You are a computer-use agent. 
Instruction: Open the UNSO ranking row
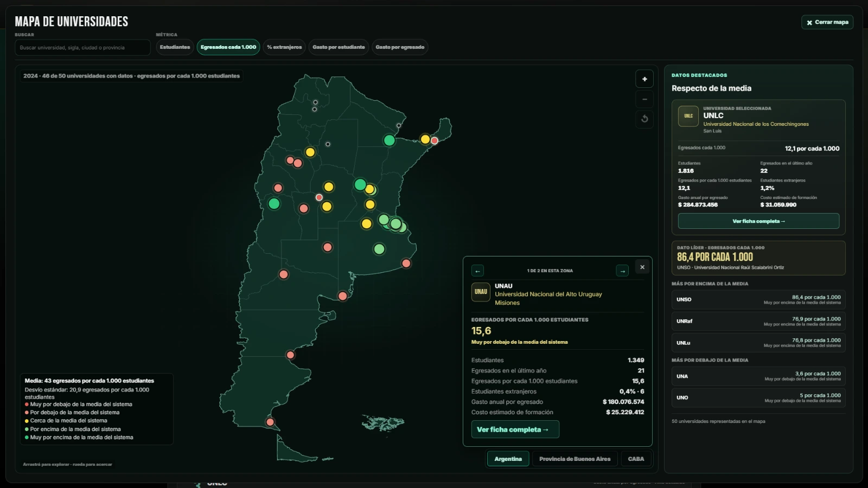click(x=758, y=299)
